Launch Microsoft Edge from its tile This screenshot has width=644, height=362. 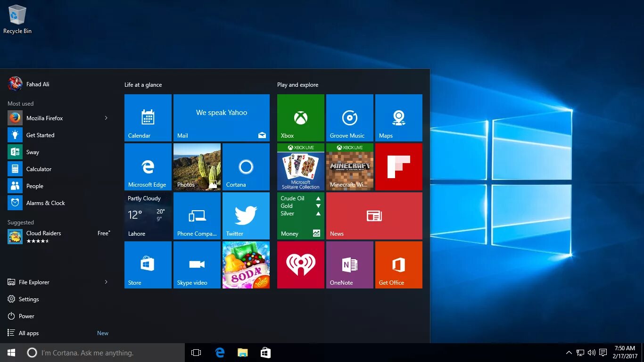(148, 167)
